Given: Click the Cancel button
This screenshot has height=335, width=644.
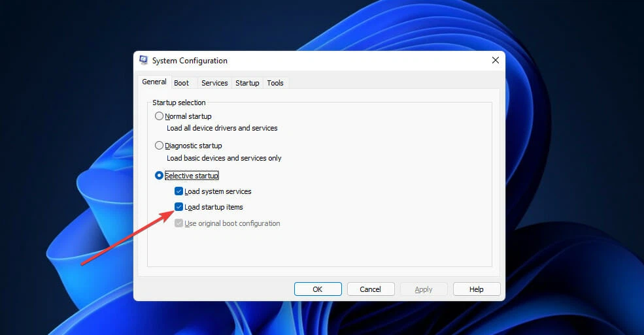Looking at the screenshot, I should tap(371, 289).
